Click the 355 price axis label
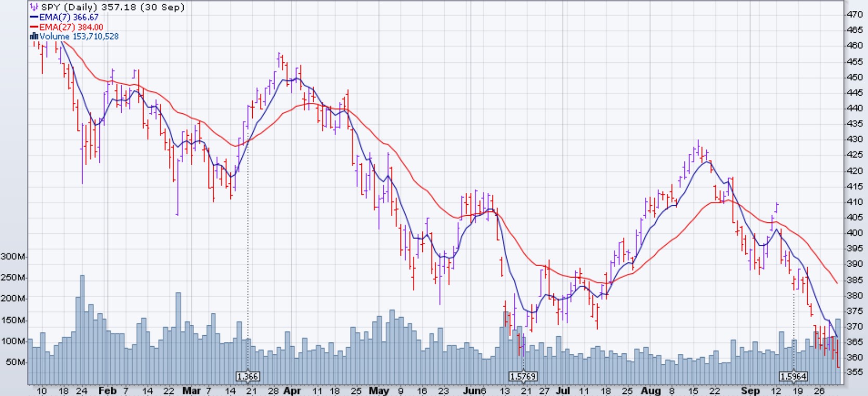The width and height of the screenshot is (868, 396). pos(854,373)
